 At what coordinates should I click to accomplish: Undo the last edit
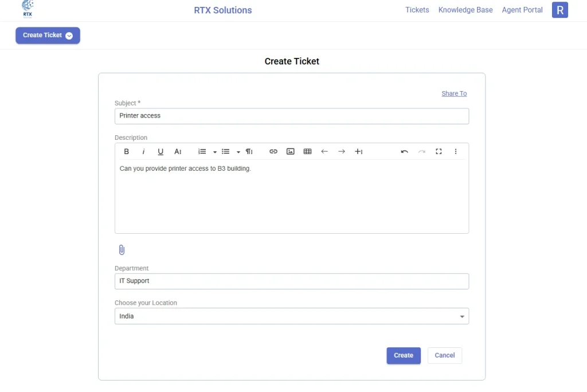pos(404,152)
